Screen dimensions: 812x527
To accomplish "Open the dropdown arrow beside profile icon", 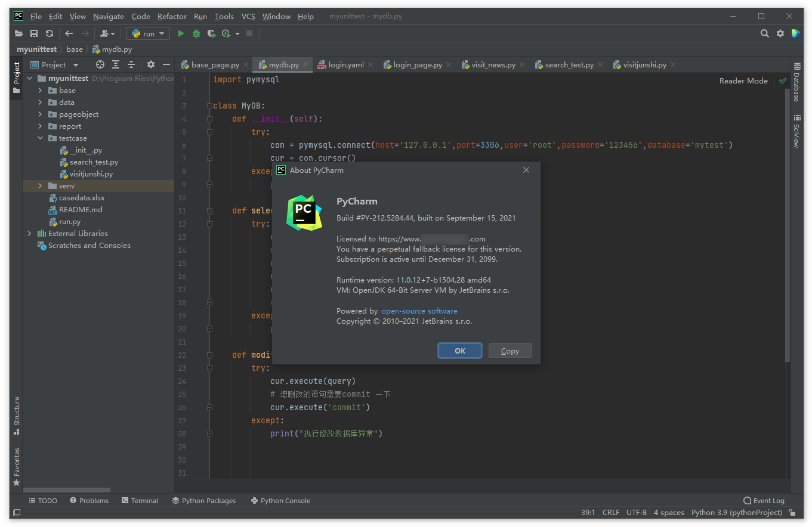I will (x=237, y=34).
